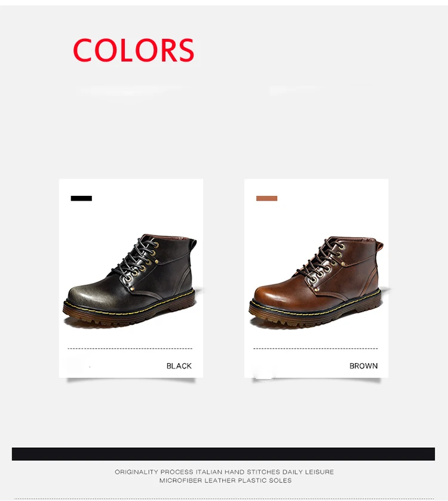Click the BLACK color label
Image resolution: width=448 pixels, height=501 pixels.
coord(179,366)
